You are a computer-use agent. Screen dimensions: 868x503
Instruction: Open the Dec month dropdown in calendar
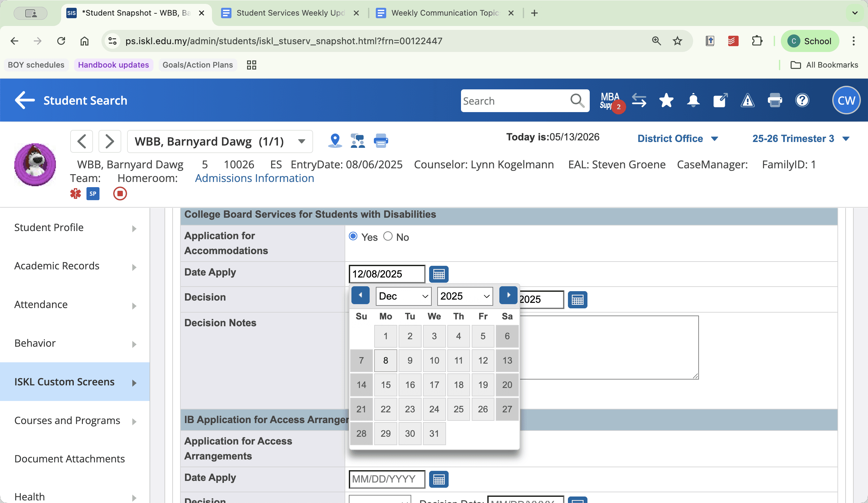(403, 296)
